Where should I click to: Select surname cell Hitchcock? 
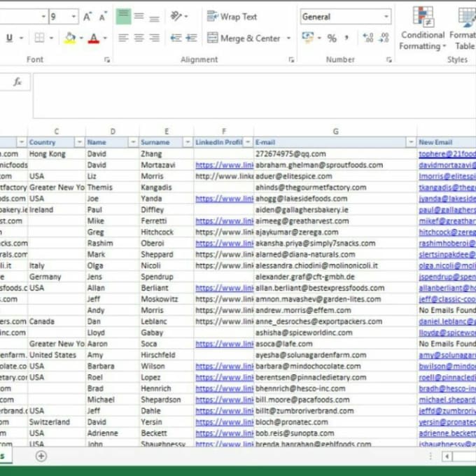[x=167, y=232]
